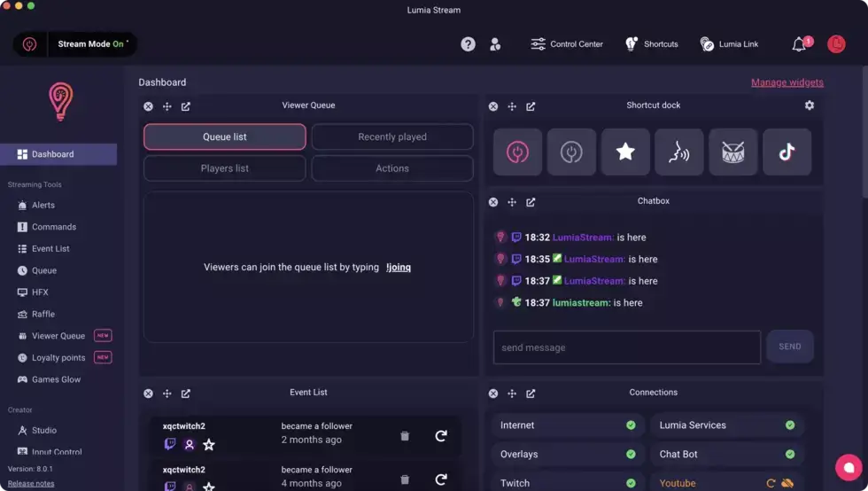
Task: Click the Manage widgets link
Action: [787, 82]
